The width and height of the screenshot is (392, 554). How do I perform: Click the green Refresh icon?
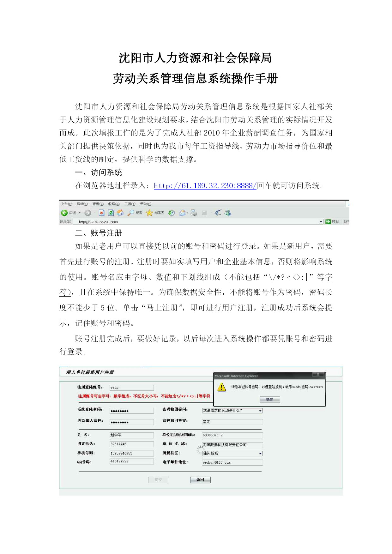[x=111, y=213]
